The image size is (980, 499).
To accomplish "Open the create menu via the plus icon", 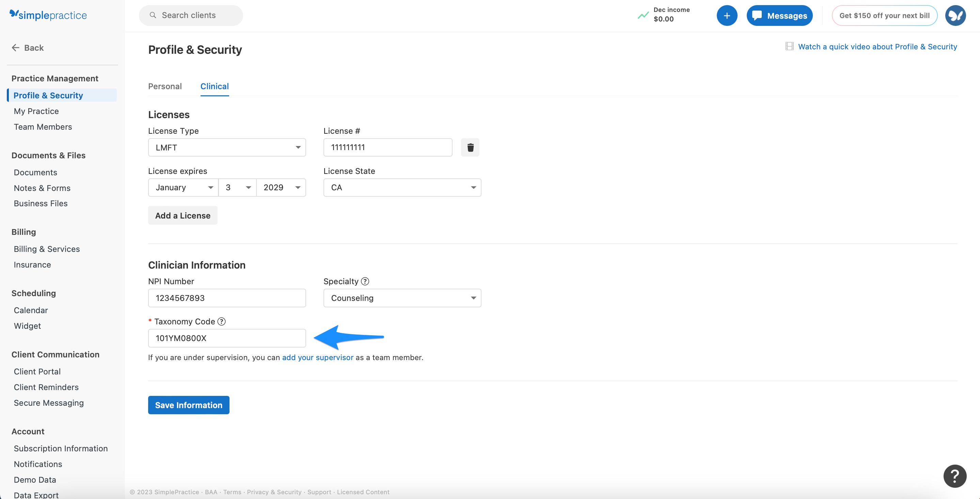I will 727,15.
